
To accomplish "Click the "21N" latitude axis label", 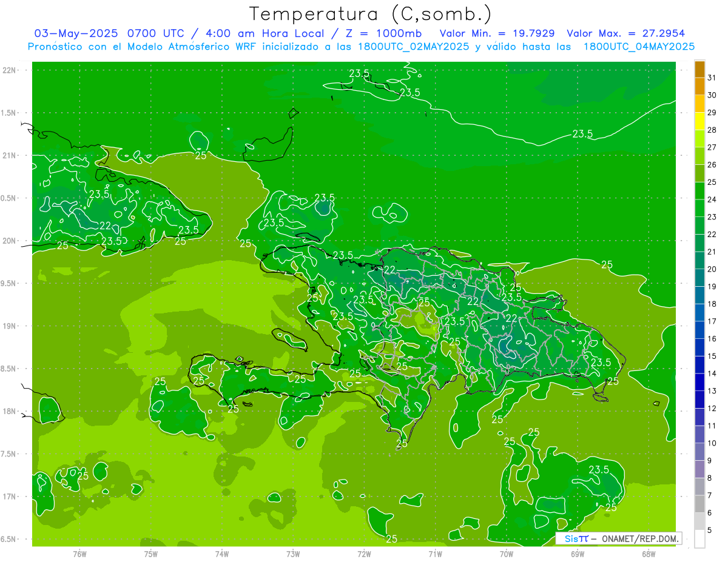I will tap(9, 155).
